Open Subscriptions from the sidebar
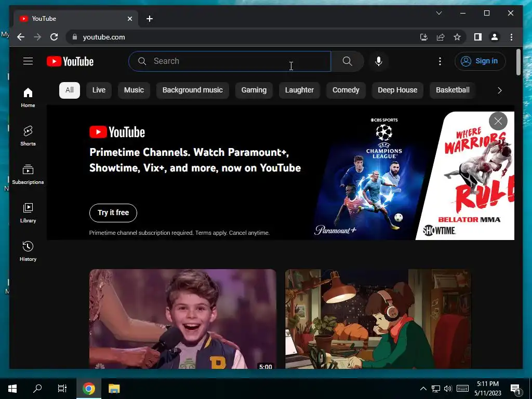 [x=28, y=175]
